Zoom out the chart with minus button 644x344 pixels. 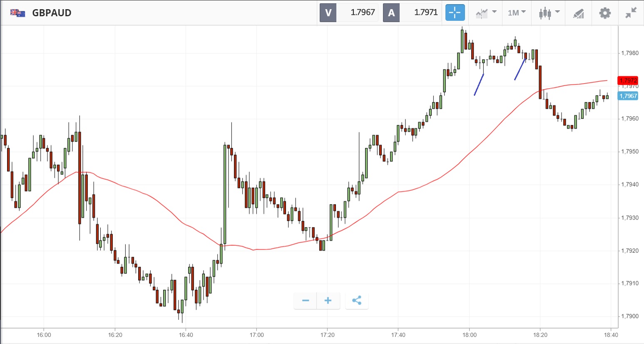(306, 301)
